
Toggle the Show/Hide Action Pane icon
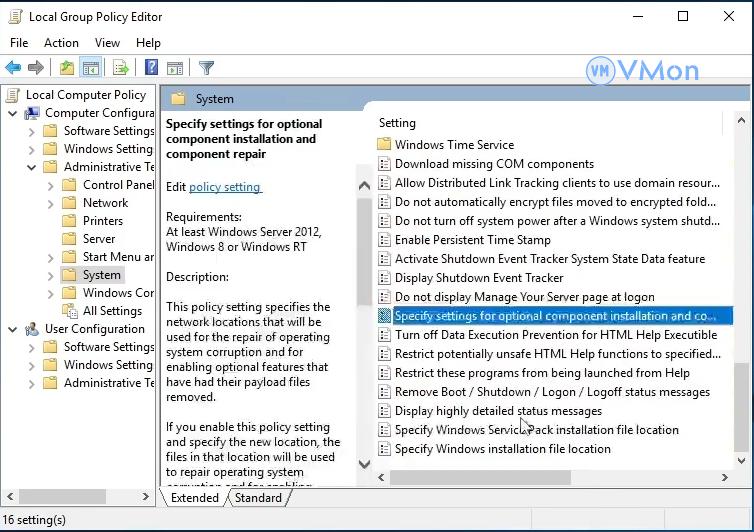175,68
